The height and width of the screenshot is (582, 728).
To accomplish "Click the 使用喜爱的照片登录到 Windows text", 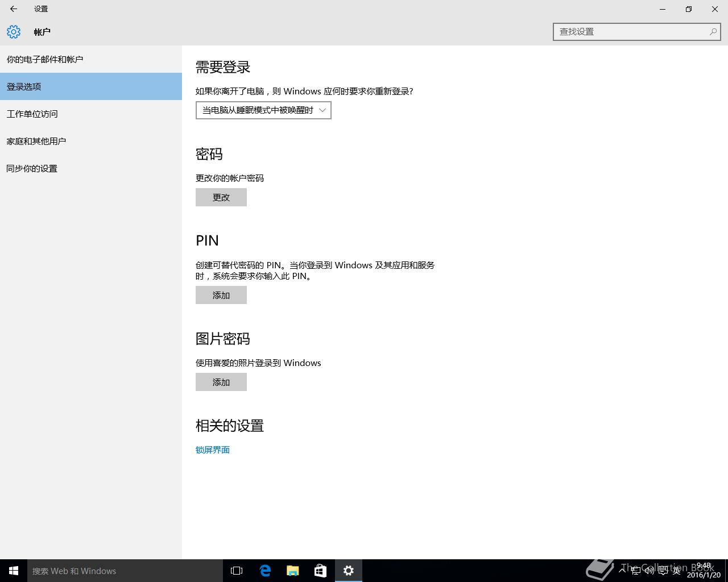I will (x=258, y=363).
